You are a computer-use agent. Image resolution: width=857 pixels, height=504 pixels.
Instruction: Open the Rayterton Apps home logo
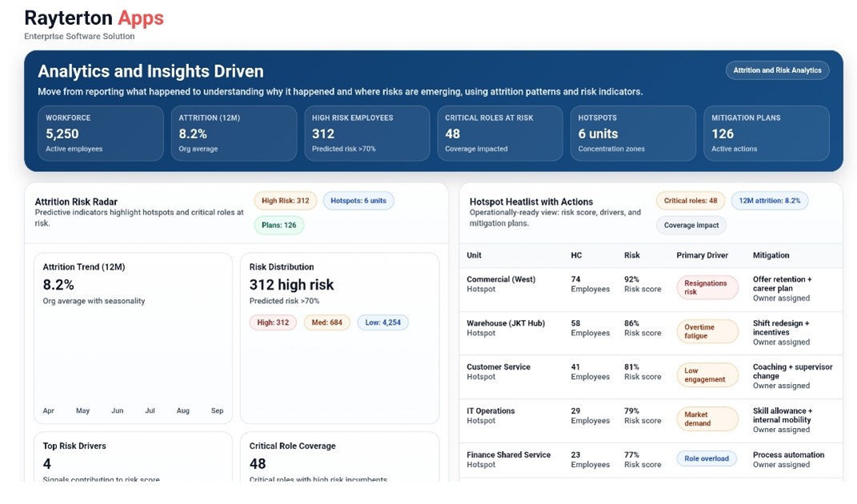click(x=94, y=18)
